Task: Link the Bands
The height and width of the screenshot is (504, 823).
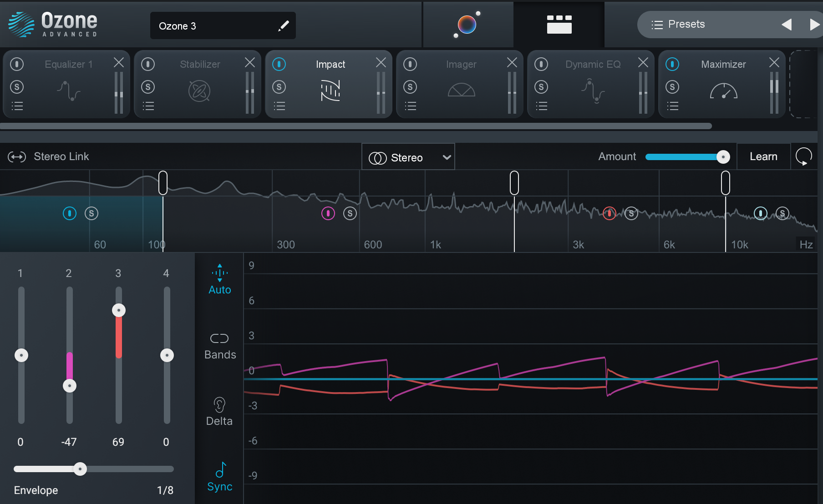Action: click(x=220, y=347)
